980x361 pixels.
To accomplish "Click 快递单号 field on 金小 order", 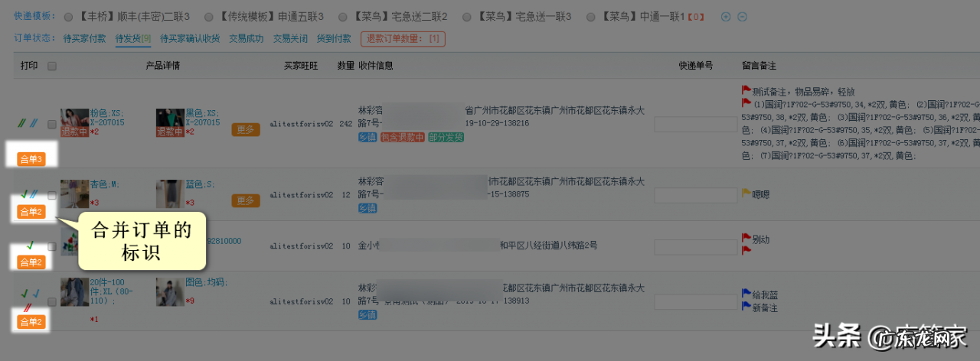I will (x=695, y=246).
